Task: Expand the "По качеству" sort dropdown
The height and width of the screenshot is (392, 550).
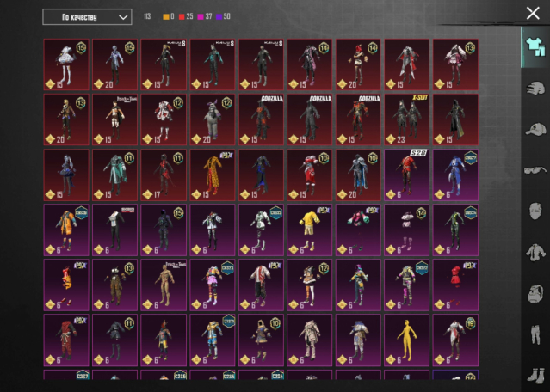Action: click(x=87, y=16)
